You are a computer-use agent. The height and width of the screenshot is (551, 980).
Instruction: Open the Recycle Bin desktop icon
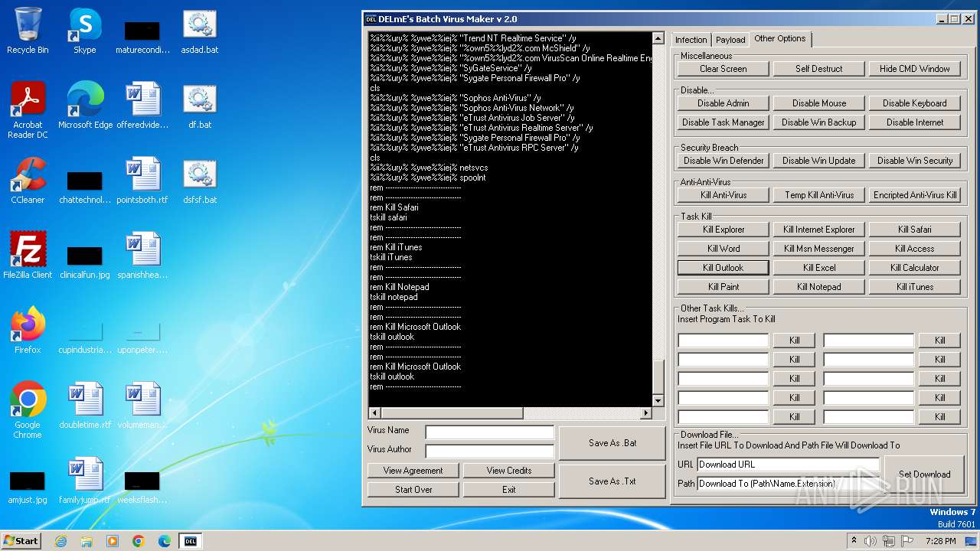tap(28, 31)
